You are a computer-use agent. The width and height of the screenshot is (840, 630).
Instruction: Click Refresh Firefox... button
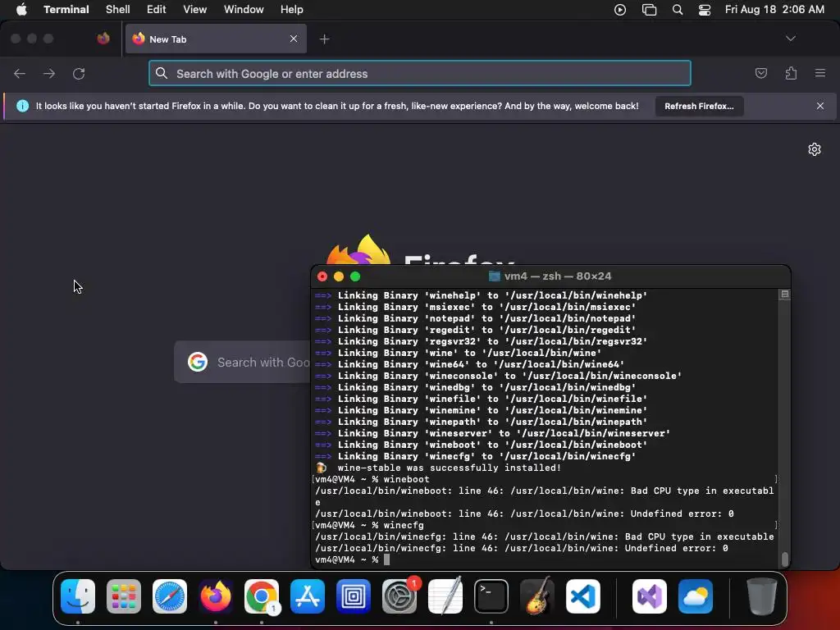click(699, 106)
